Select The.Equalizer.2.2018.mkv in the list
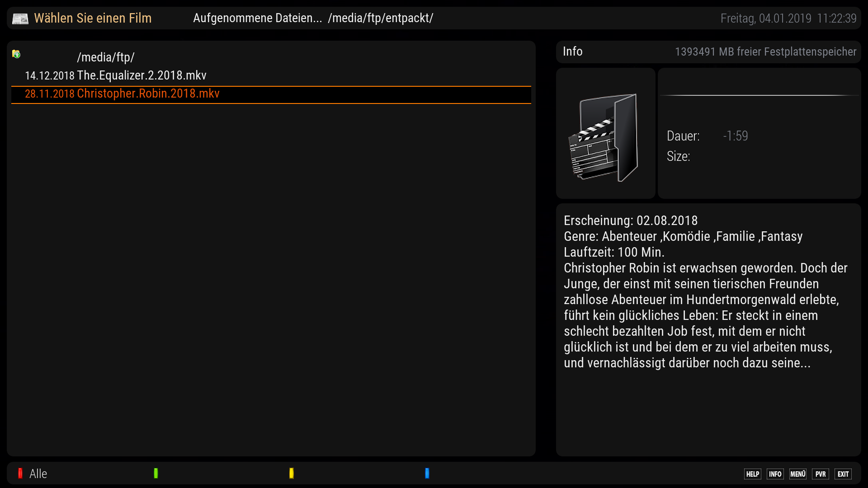This screenshot has width=868, height=488. (142, 75)
